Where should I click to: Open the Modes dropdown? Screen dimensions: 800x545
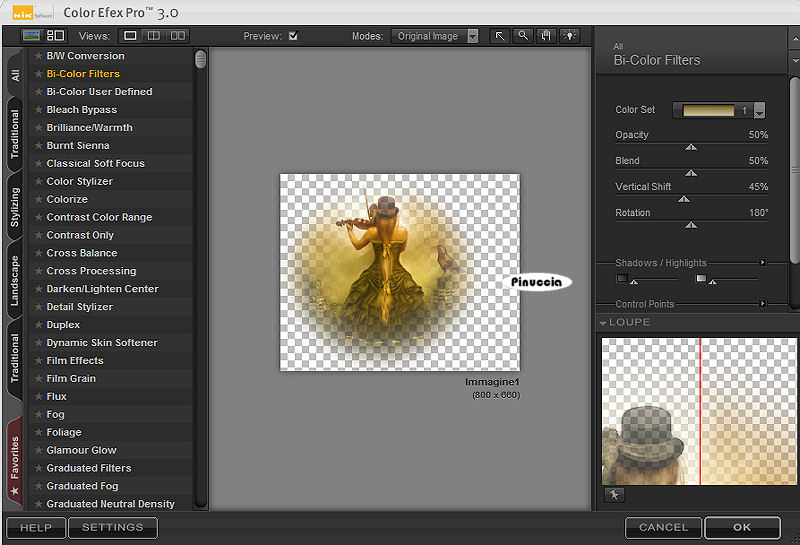(472, 36)
